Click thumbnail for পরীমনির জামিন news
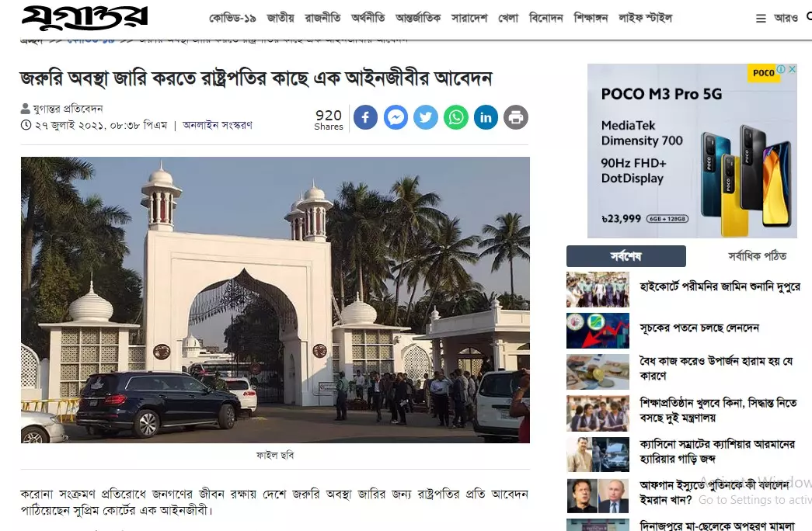This screenshot has height=531, width=812. (x=598, y=290)
